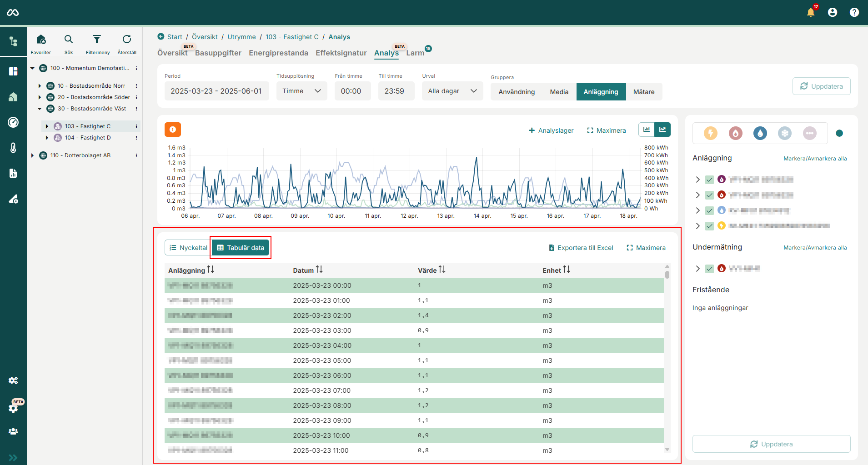Image resolution: width=868 pixels, height=465 pixels.
Task: Switch to Nyckeltal view
Action: (188, 248)
